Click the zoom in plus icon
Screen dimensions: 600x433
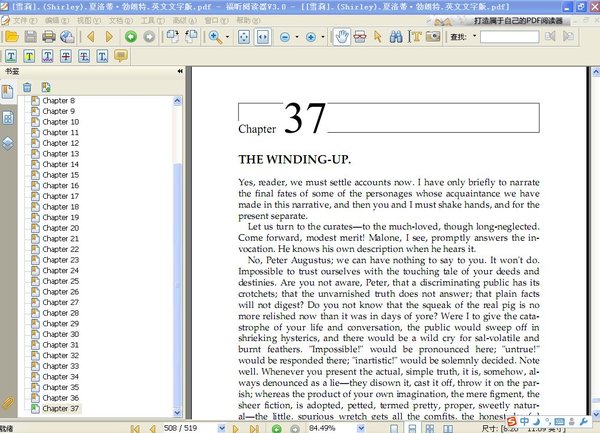click(x=311, y=37)
